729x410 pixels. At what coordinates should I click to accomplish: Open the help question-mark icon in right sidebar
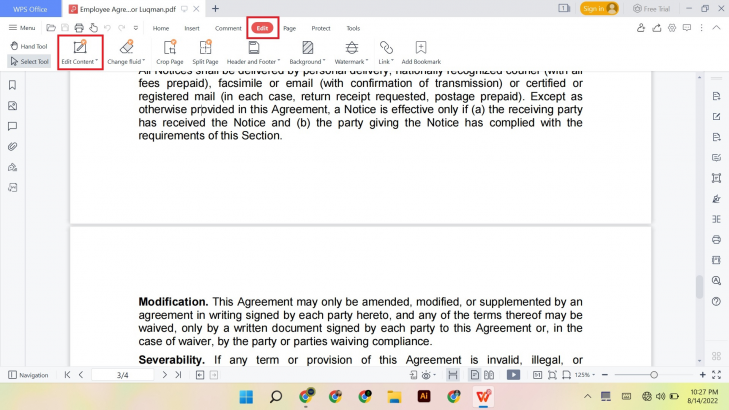pyautogui.click(x=716, y=301)
